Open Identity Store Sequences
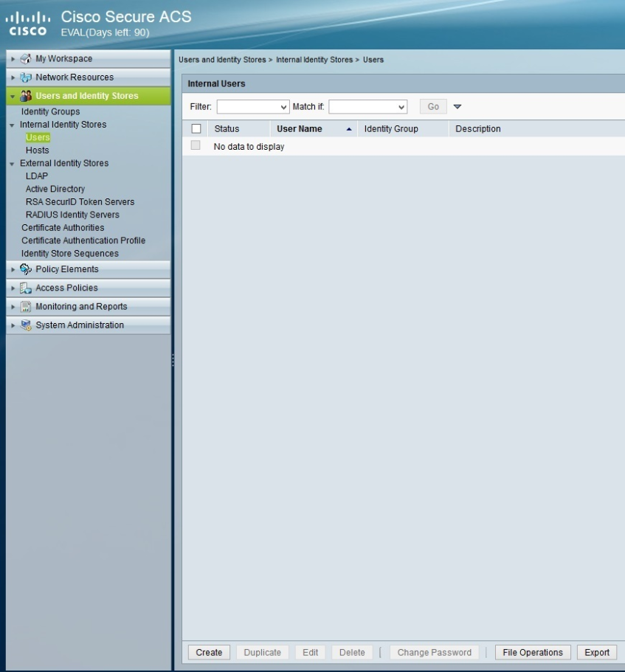The width and height of the screenshot is (625, 672). (70, 253)
